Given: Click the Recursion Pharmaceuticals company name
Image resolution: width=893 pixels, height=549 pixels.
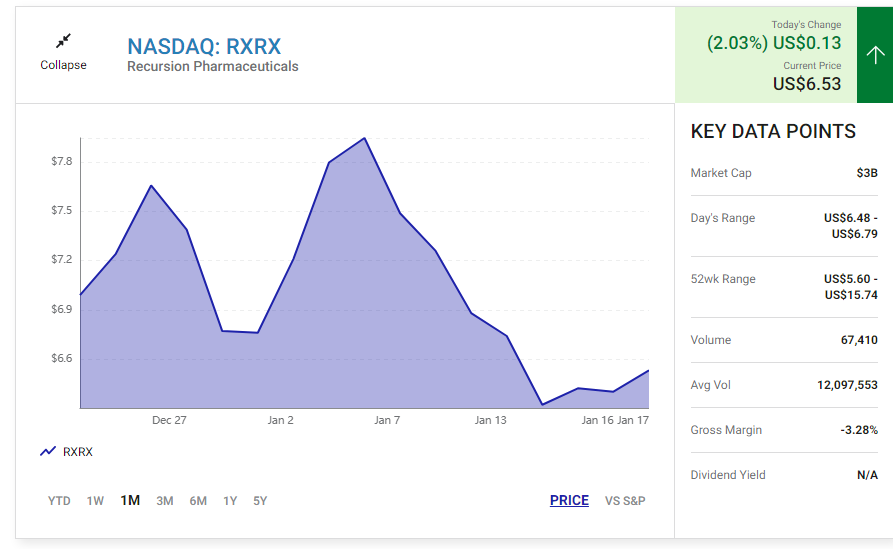Looking at the screenshot, I should (x=212, y=67).
